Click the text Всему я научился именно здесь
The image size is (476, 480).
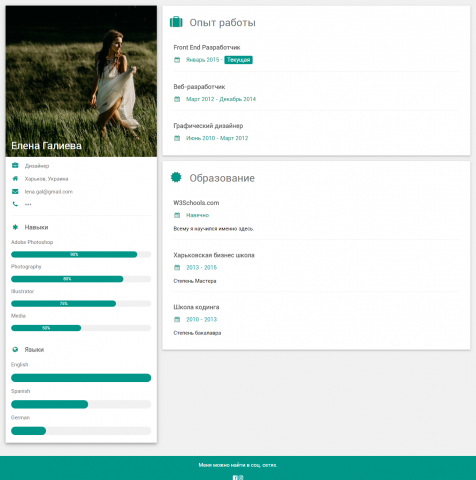(214, 229)
